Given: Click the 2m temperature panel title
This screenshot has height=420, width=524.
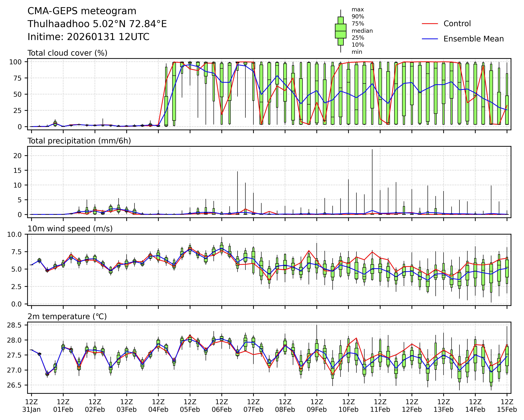Looking at the screenshot, I should point(67,316).
